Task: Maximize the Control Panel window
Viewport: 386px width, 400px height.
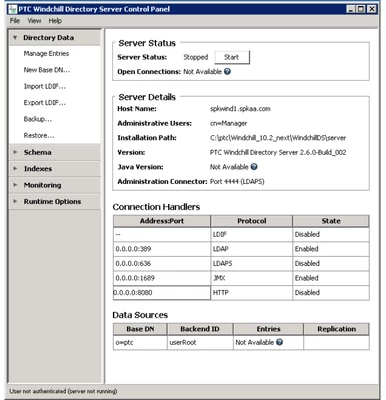Action: pos(361,9)
